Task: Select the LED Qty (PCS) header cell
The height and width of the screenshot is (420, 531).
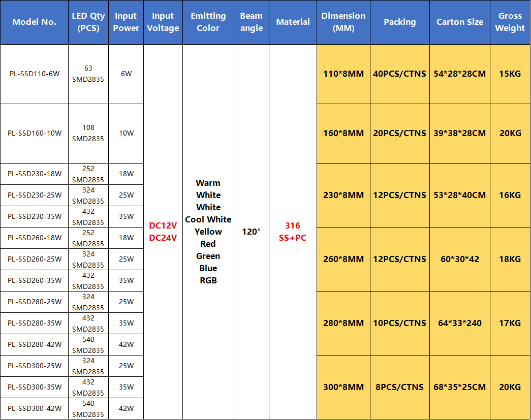Action: coord(88,22)
